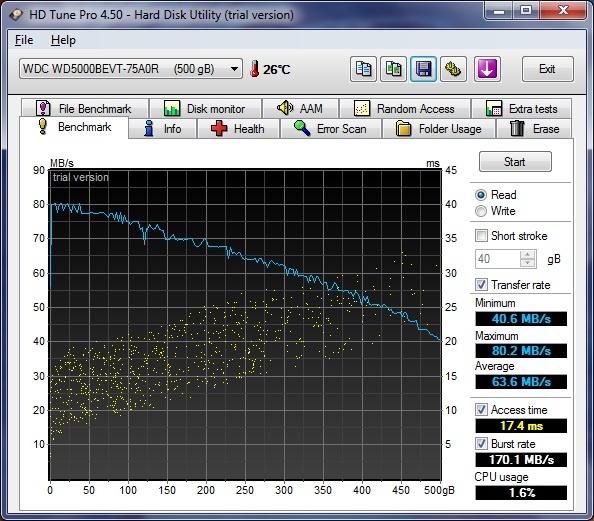
Task: Click the save screenshot floppy disk icon
Action: (x=423, y=69)
